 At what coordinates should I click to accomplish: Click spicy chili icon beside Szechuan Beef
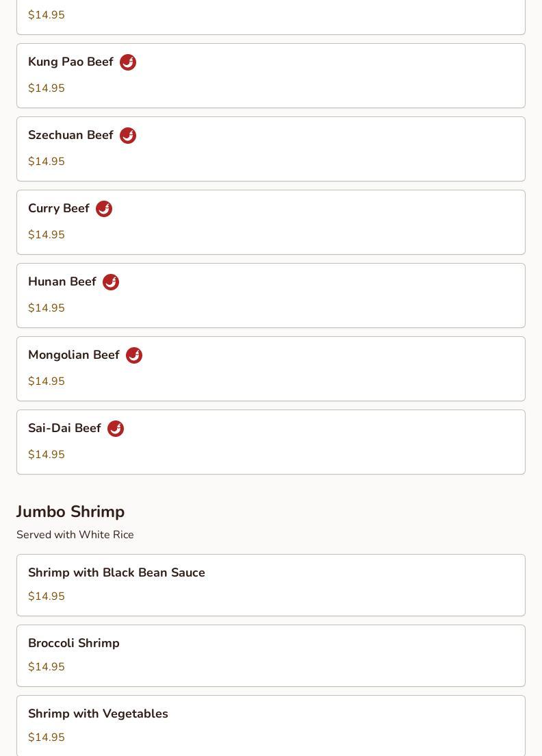(128, 136)
